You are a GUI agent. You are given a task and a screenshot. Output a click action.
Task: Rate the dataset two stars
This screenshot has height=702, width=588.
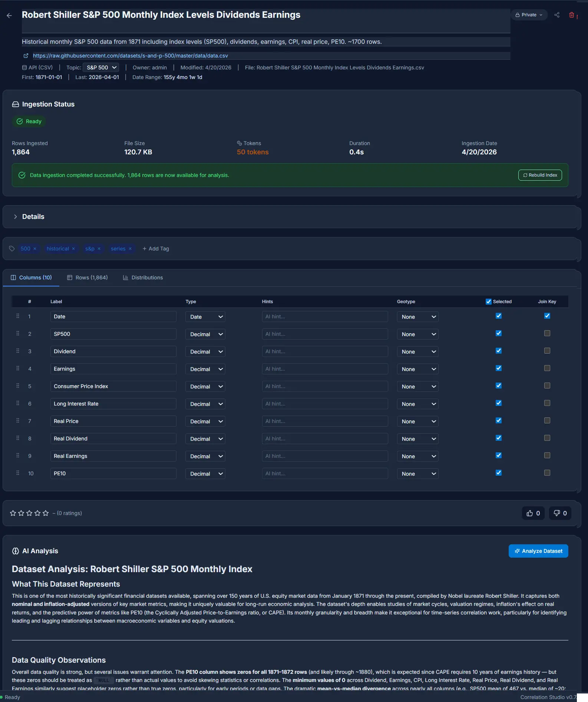click(21, 513)
